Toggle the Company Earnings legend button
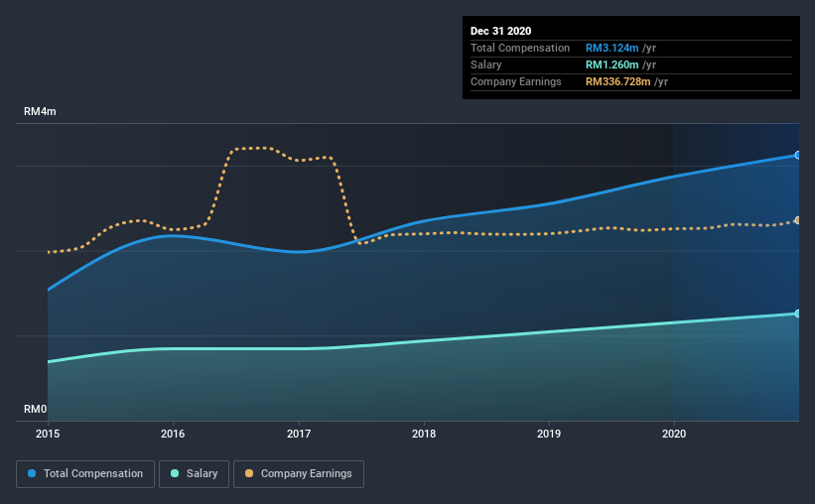 point(299,474)
